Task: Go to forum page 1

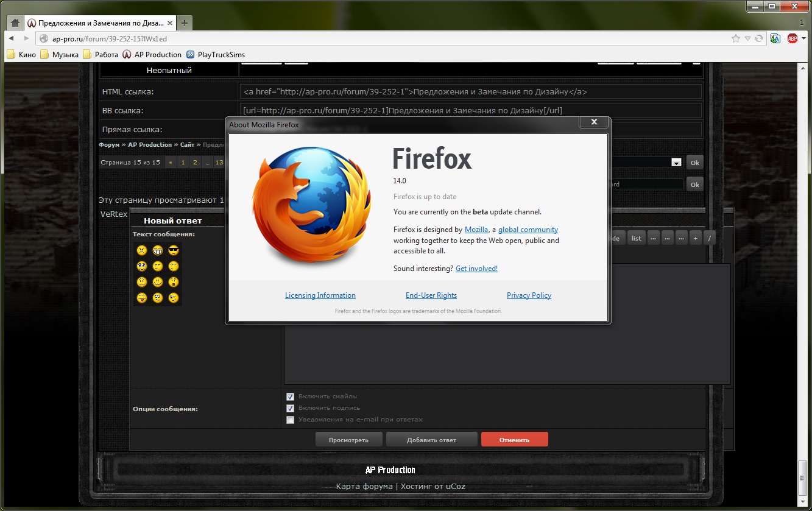Action: point(182,163)
